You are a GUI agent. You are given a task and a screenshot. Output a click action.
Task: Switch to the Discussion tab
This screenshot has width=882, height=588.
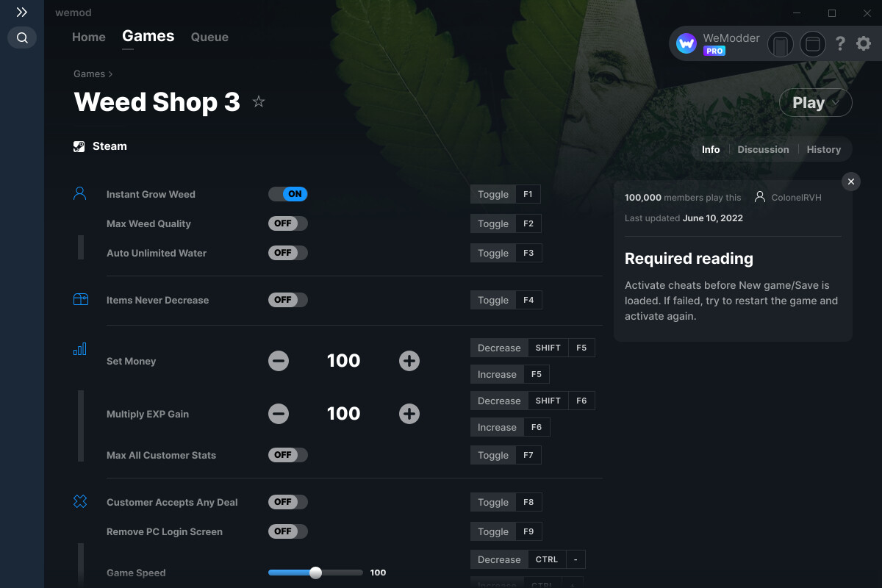pyautogui.click(x=763, y=149)
